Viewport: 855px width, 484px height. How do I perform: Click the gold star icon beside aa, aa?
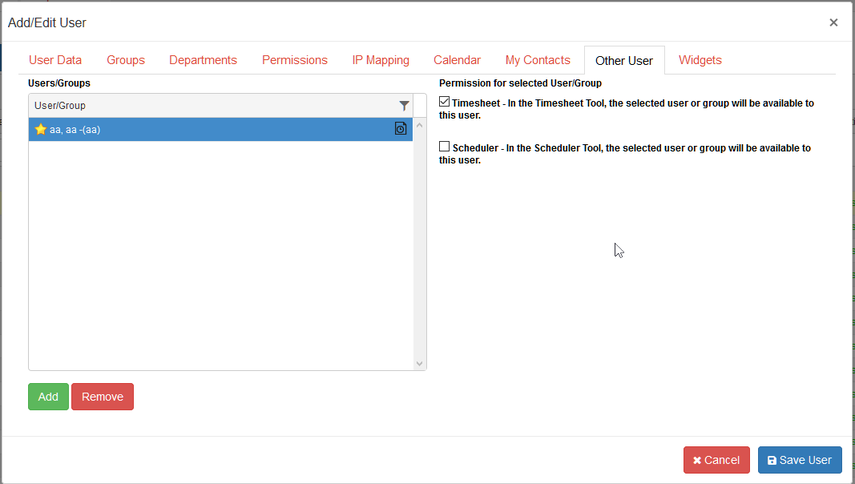point(40,129)
